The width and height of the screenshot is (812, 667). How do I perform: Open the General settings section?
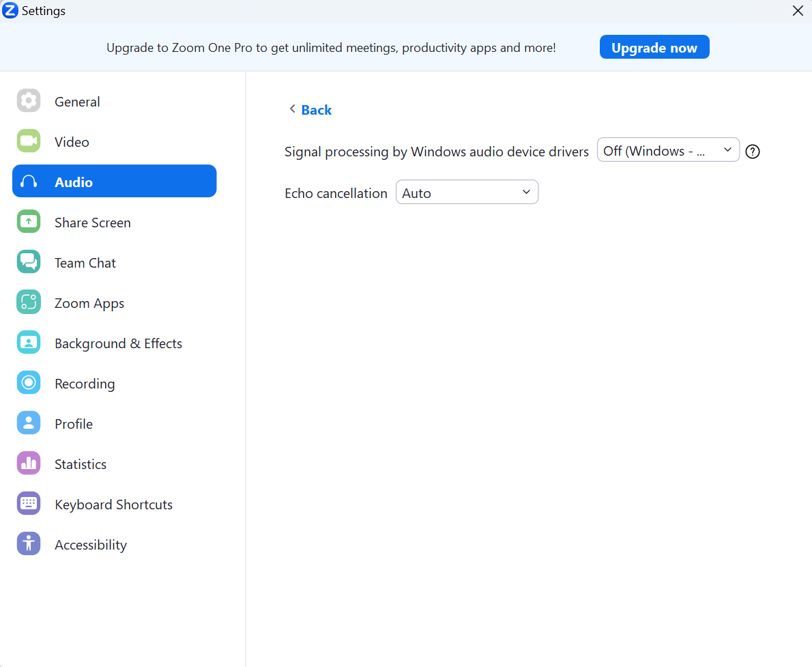pos(115,101)
